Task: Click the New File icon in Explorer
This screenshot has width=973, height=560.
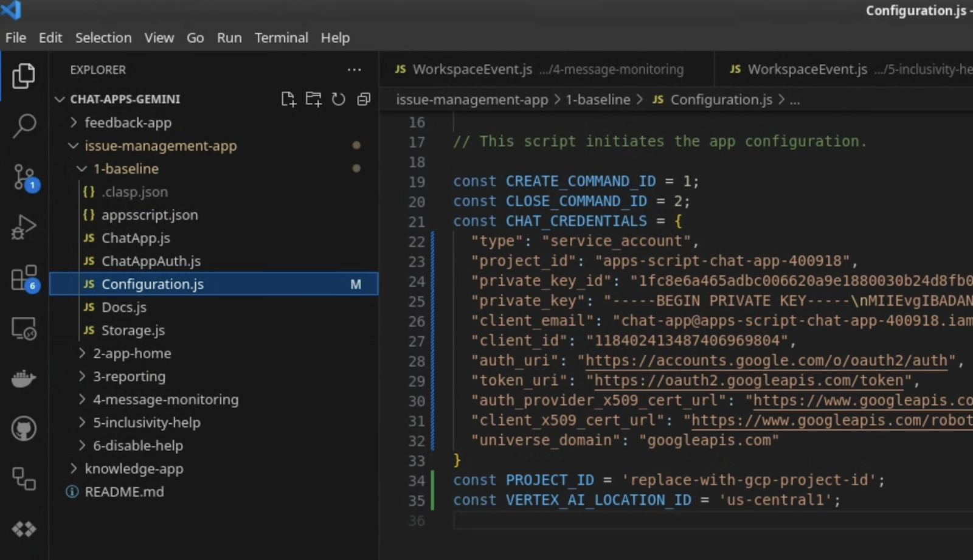Action: (x=288, y=99)
